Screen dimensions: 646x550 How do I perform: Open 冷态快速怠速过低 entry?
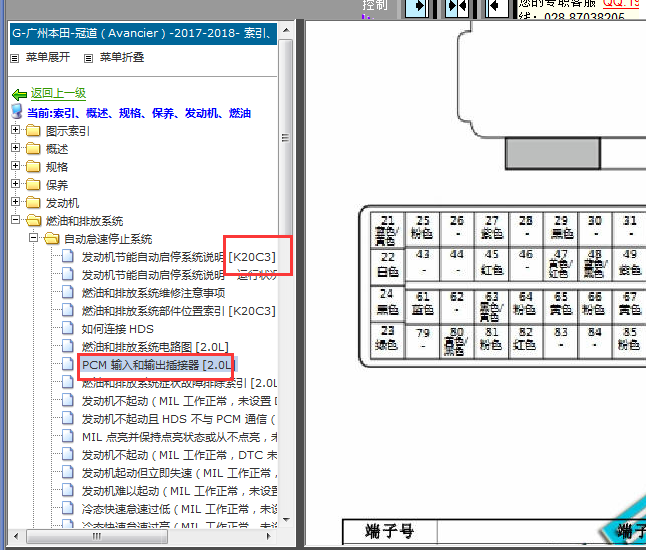coord(179,509)
